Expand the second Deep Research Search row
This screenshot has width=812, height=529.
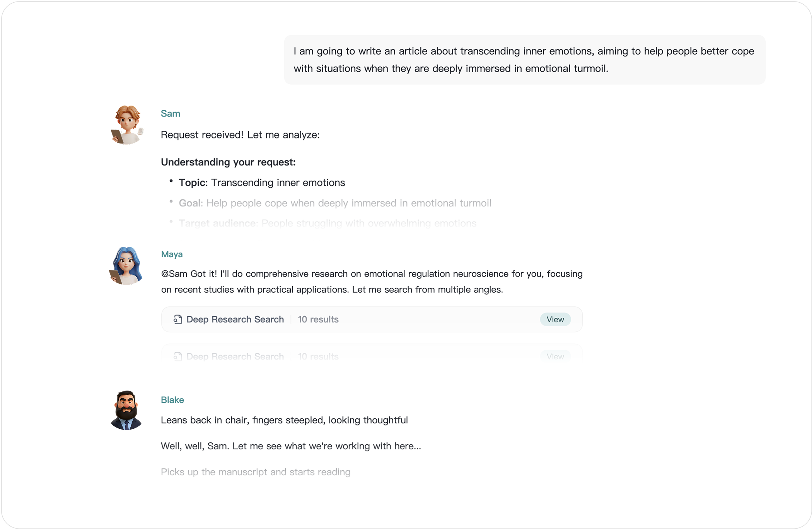tap(371, 356)
